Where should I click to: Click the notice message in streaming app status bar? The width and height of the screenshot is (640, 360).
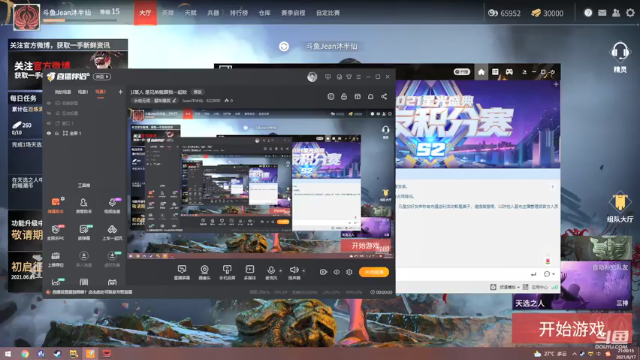coord(89,292)
